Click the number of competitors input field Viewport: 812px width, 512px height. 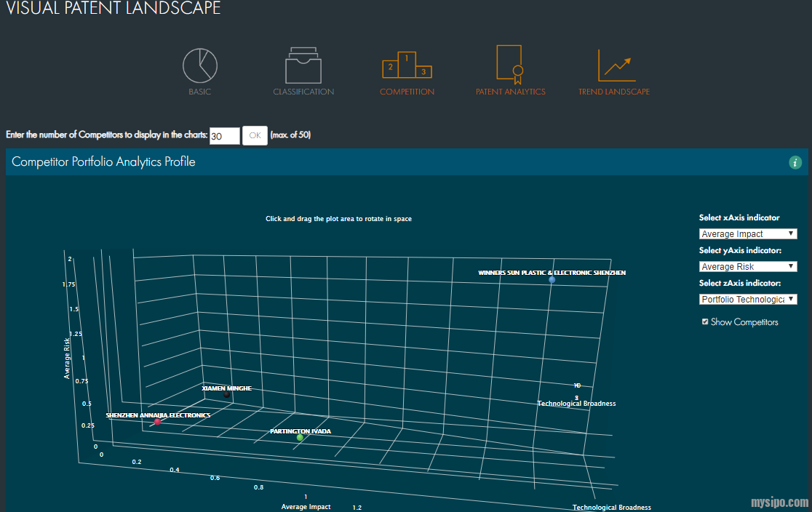point(224,136)
